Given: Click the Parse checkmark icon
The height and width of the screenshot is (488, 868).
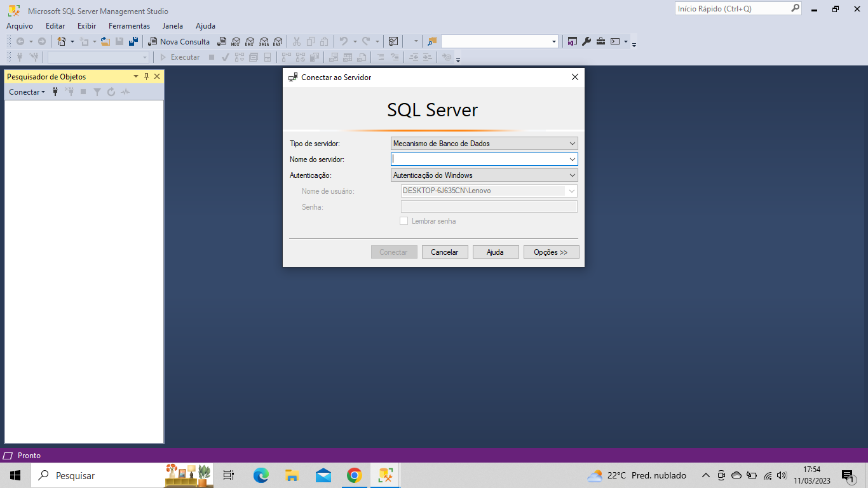Looking at the screenshot, I should point(225,57).
